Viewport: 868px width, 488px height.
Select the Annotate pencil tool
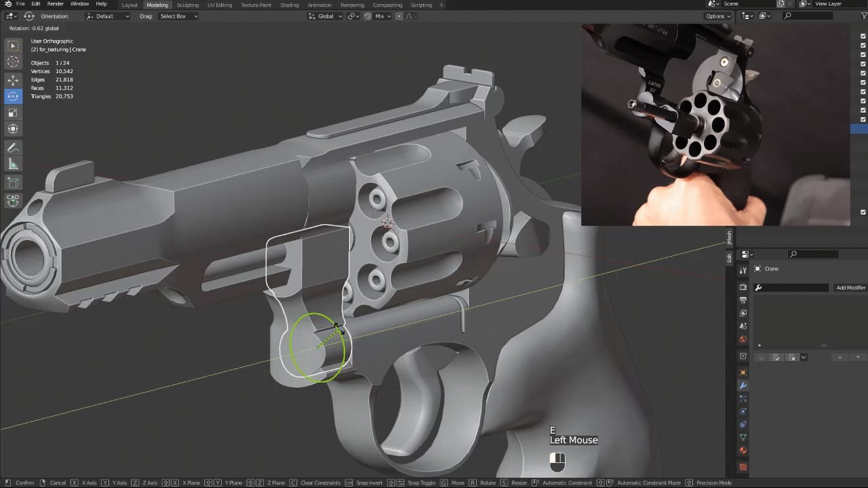pyautogui.click(x=13, y=148)
